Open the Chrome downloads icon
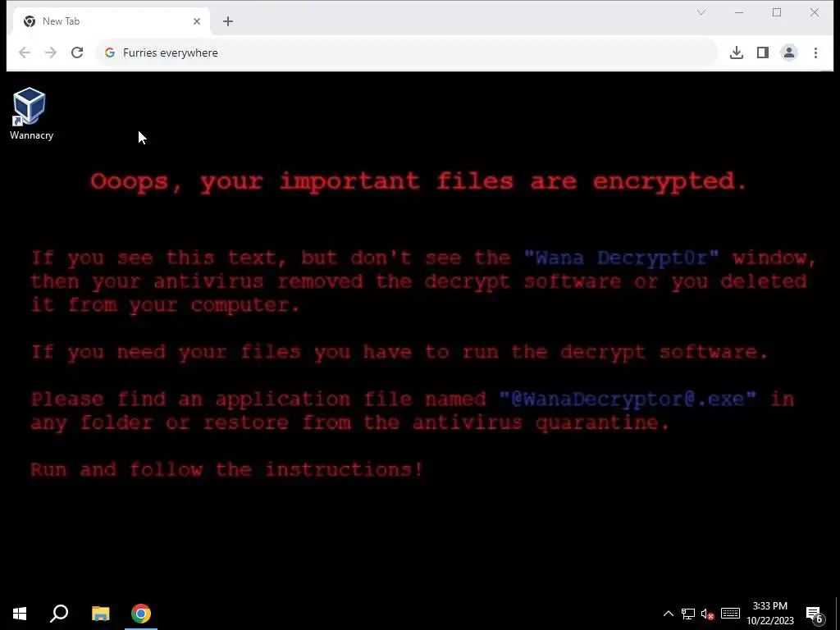This screenshot has height=630, width=840. click(737, 52)
